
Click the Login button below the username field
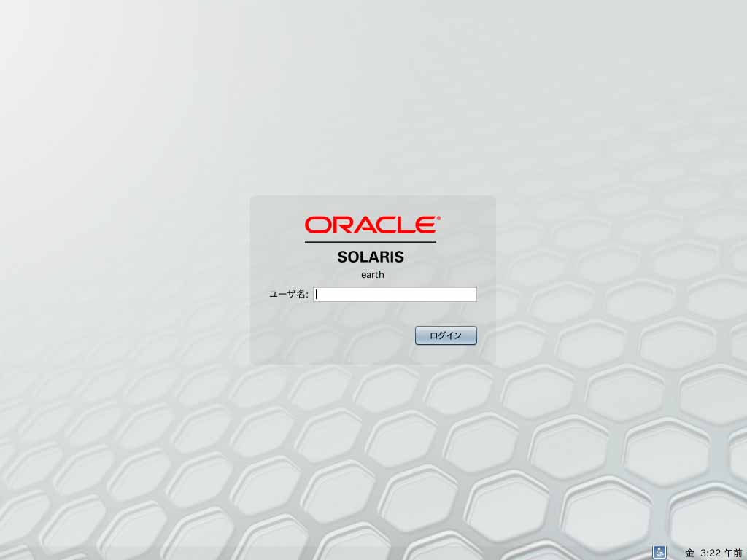446,335
